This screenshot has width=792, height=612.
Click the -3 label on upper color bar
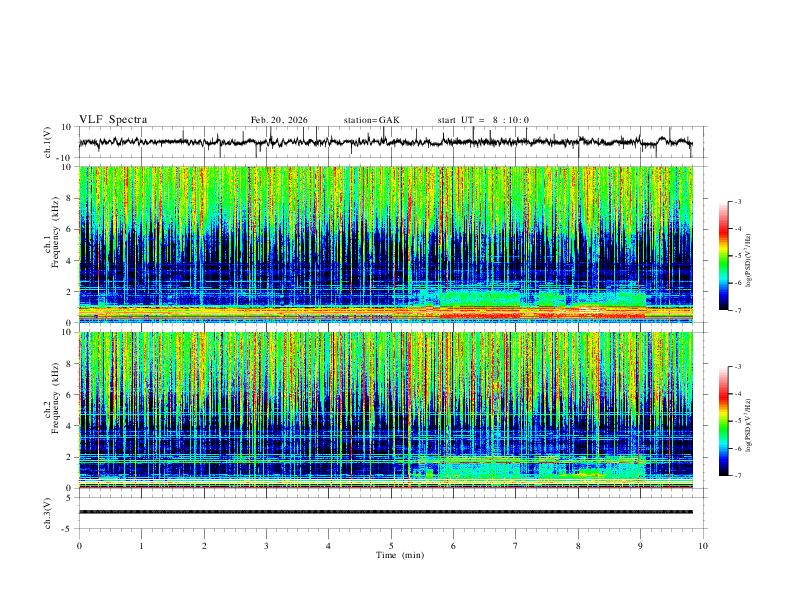point(737,201)
